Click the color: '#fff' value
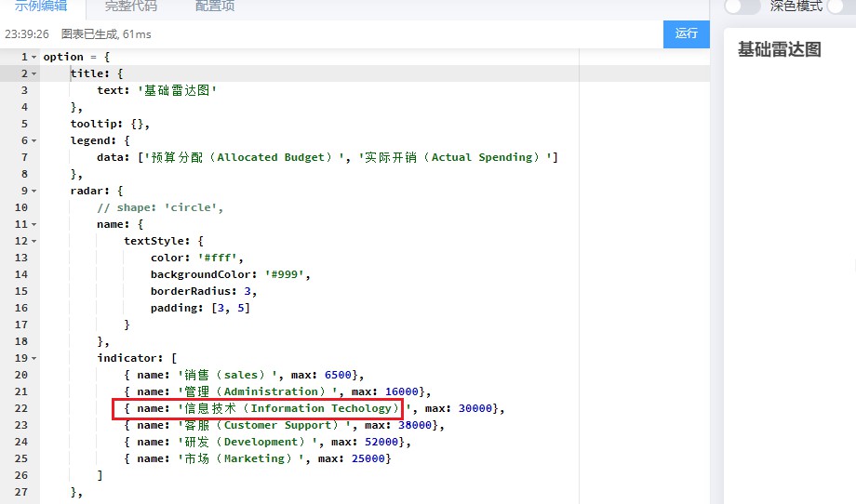The image size is (856, 504). click(x=218, y=258)
